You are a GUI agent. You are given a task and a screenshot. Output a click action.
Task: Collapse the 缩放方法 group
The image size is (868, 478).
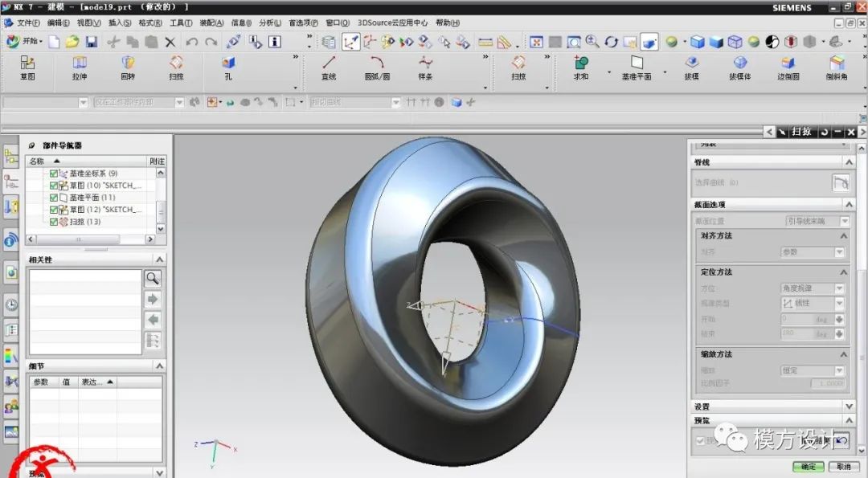[x=843, y=354]
